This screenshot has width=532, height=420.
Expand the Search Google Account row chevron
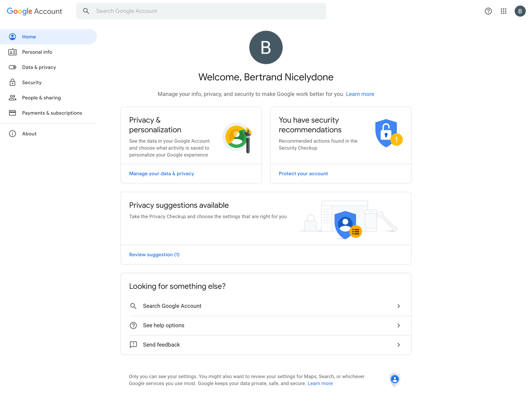(399, 306)
